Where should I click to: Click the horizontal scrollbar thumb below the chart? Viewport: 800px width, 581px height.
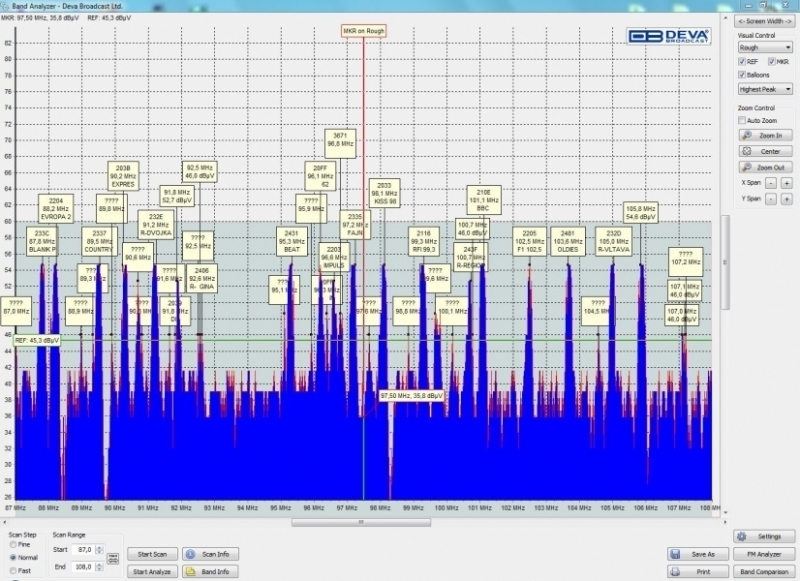361,522
